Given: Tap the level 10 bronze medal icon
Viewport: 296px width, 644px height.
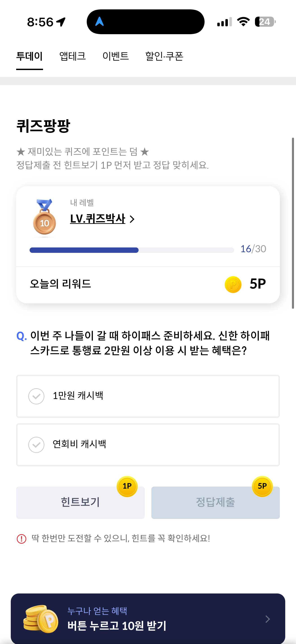Looking at the screenshot, I should [x=44, y=218].
